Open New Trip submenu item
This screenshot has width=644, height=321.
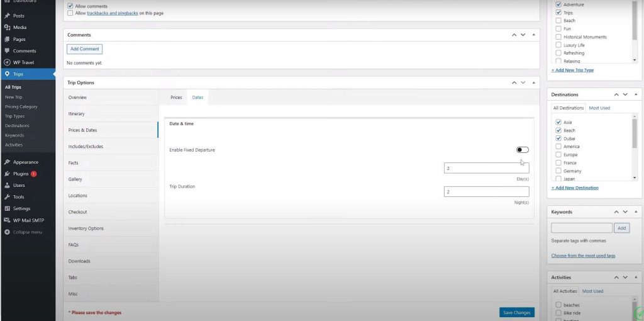[14, 97]
